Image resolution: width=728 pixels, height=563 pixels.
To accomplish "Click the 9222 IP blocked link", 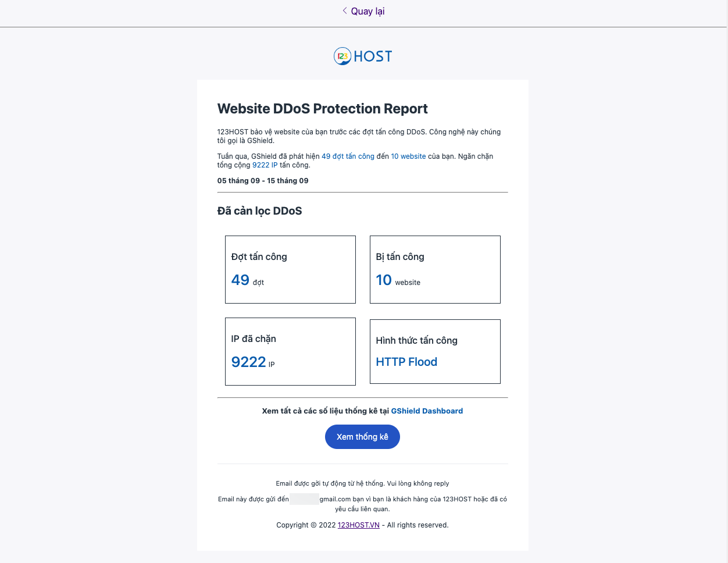I will click(x=265, y=165).
